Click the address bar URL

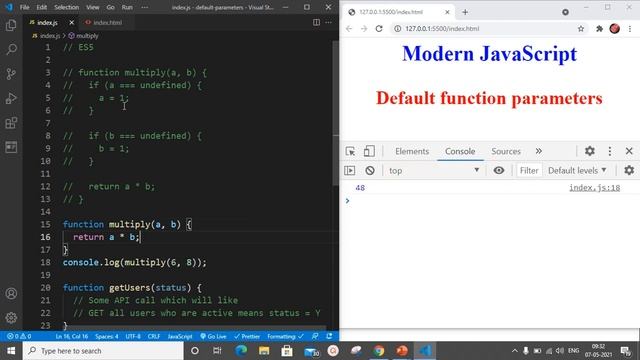pyautogui.click(x=442, y=29)
